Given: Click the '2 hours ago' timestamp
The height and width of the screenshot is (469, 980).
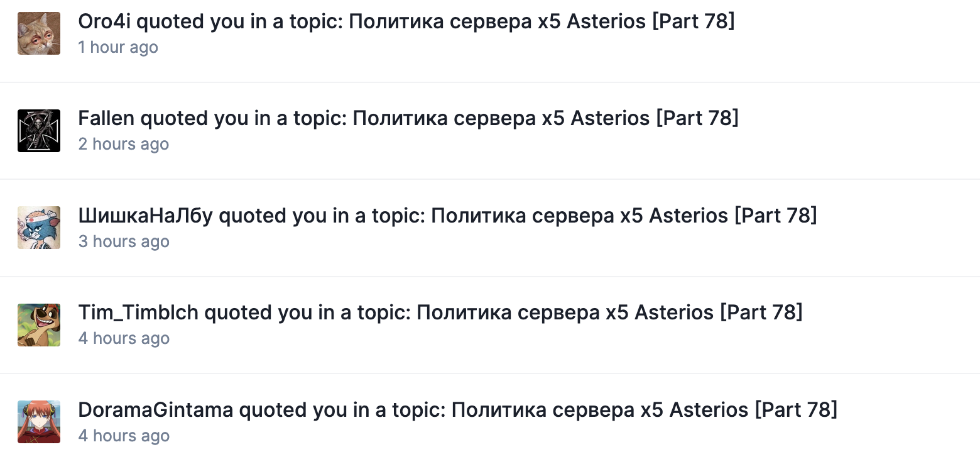Looking at the screenshot, I should [x=124, y=144].
